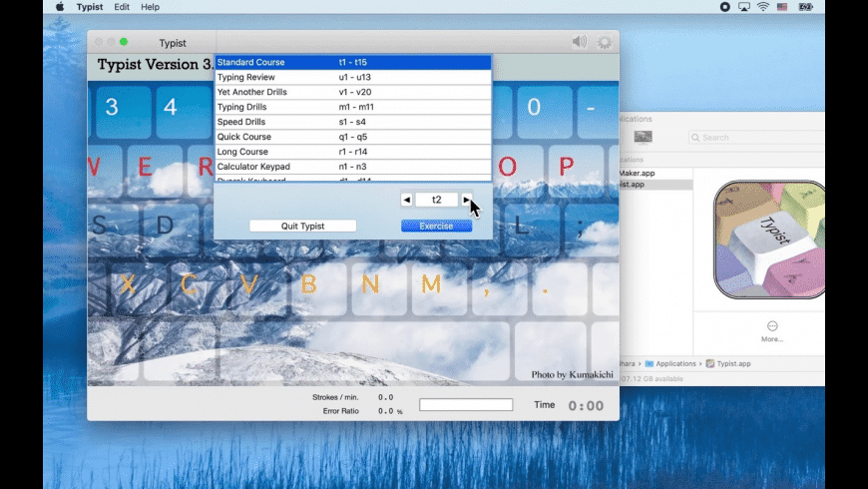This screenshot has width=868, height=489.
Task: Select the Typing Review course
Action: [353, 77]
